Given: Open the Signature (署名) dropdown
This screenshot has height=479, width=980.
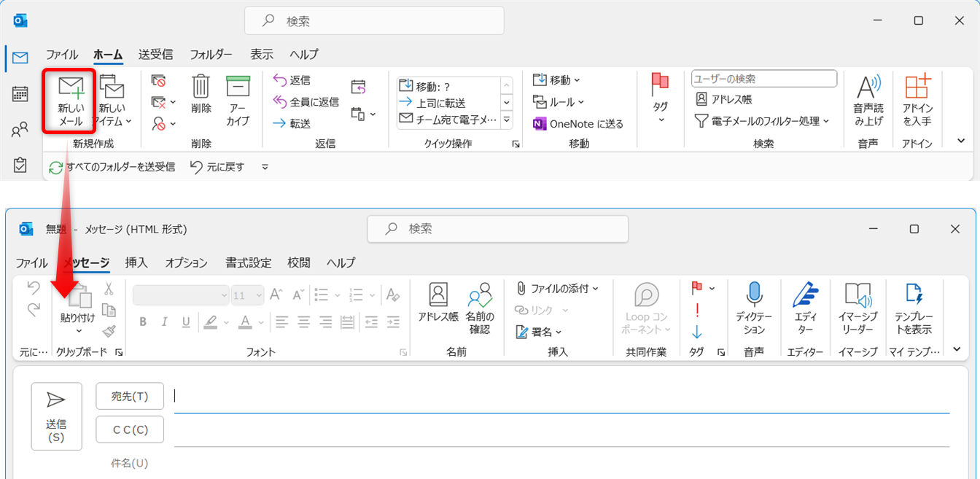Looking at the screenshot, I should click(559, 332).
